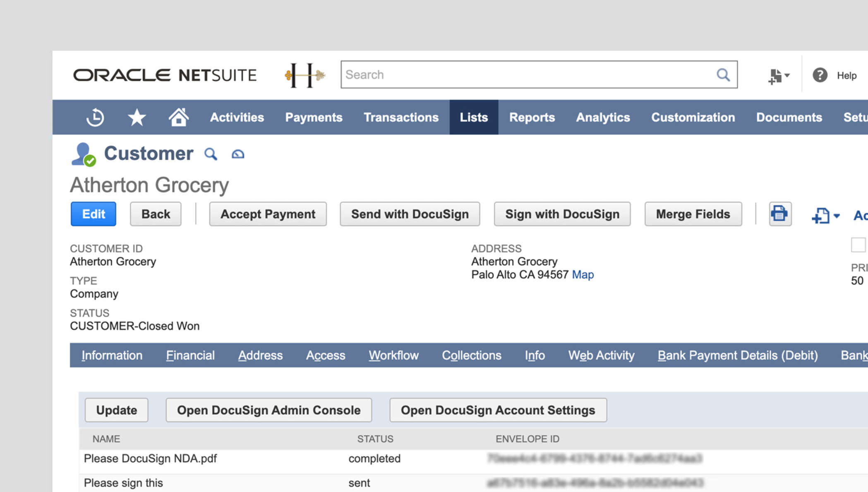The width and height of the screenshot is (868, 492).
Task: Open the Shortcuts star icon
Action: click(137, 117)
